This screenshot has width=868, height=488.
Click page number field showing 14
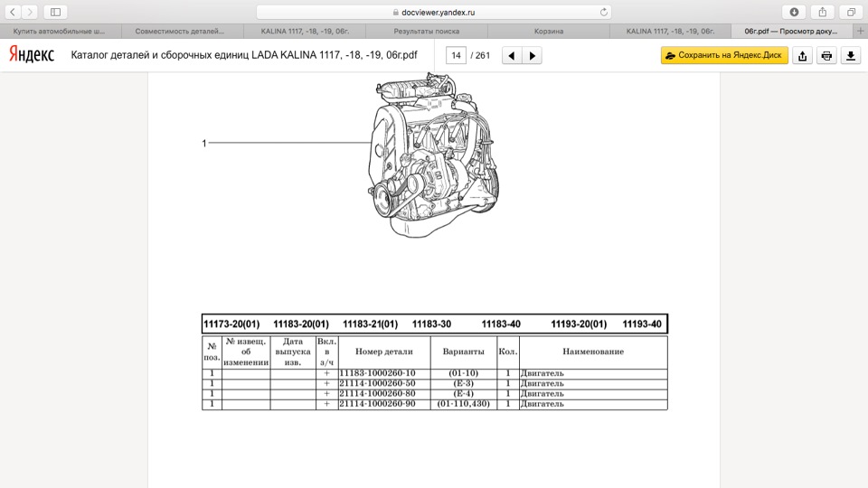pos(456,55)
